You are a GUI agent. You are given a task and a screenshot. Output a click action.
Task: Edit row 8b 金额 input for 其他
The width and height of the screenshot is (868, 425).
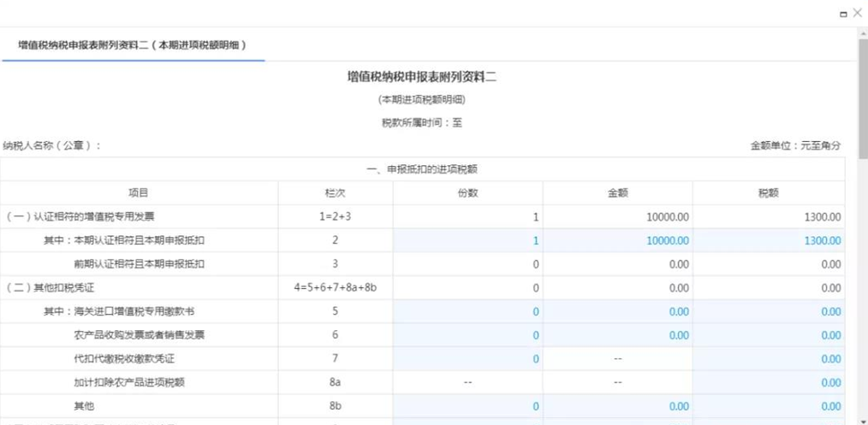point(618,407)
